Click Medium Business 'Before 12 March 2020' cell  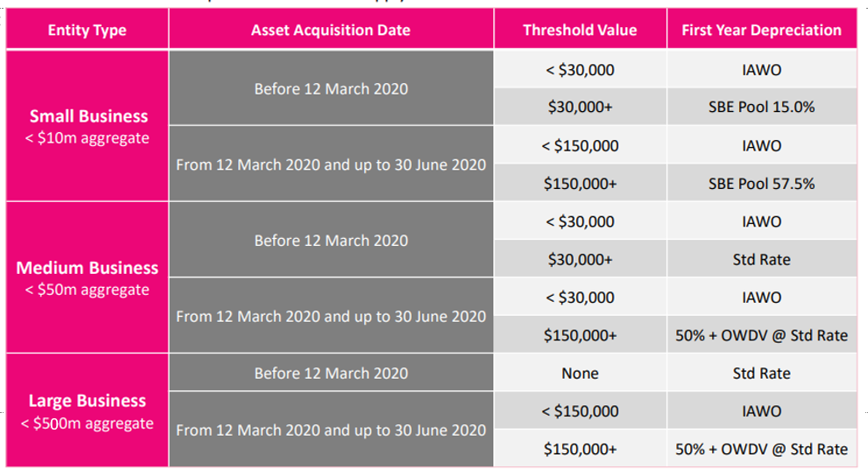click(x=331, y=241)
